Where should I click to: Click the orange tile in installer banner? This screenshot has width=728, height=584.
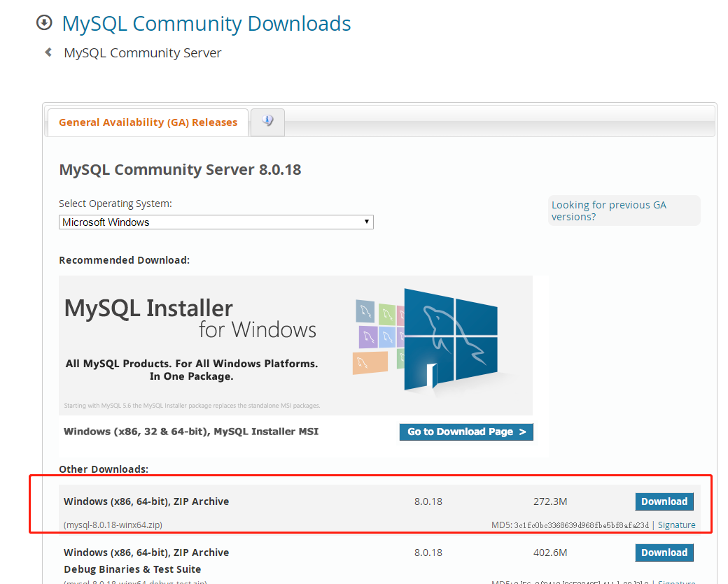(x=370, y=363)
